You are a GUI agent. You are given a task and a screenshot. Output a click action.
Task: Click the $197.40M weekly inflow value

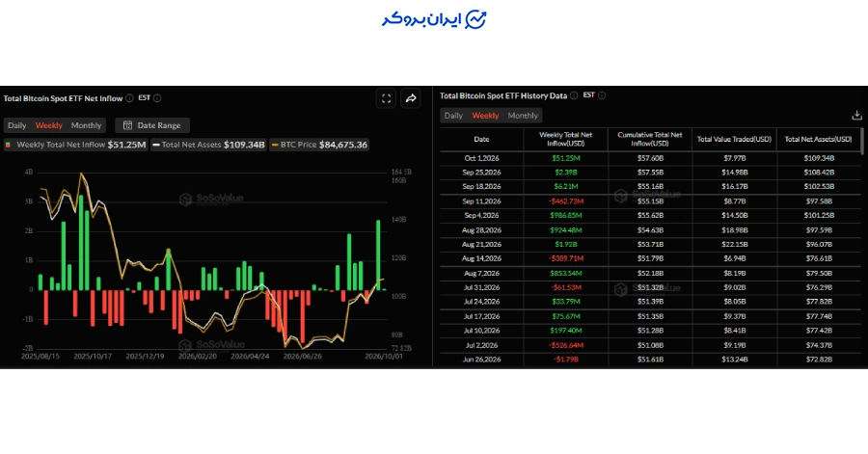point(566,331)
